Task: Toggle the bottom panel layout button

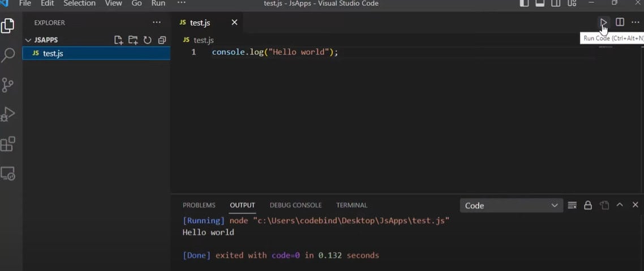Action: (x=540, y=3)
